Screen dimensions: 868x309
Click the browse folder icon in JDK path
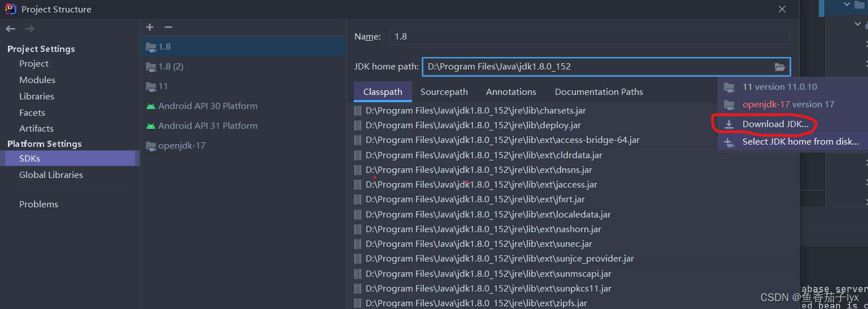[780, 67]
